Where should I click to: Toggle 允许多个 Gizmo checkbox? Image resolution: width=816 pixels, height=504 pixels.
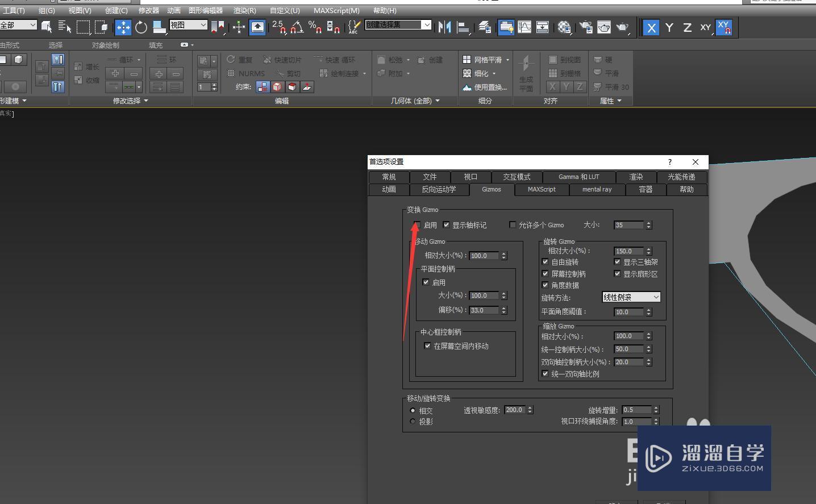pyautogui.click(x=513, y=225)
